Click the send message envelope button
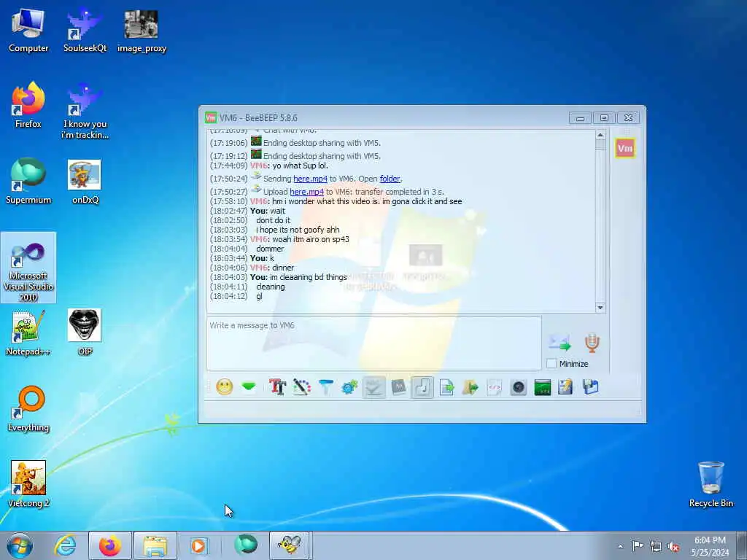 pyautogui.click(x=560, y=343)
